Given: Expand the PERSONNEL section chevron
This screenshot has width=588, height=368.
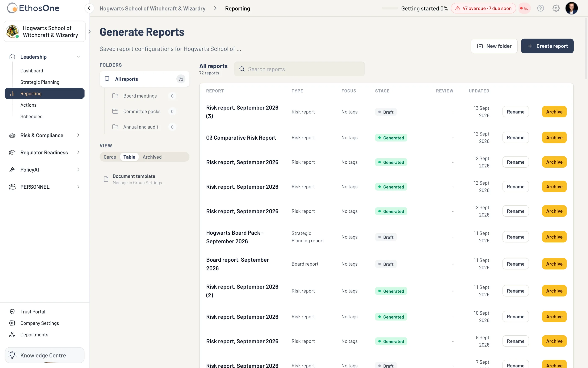Looking at the screenshot, I should pyautogui.click(x=78, y=187).
